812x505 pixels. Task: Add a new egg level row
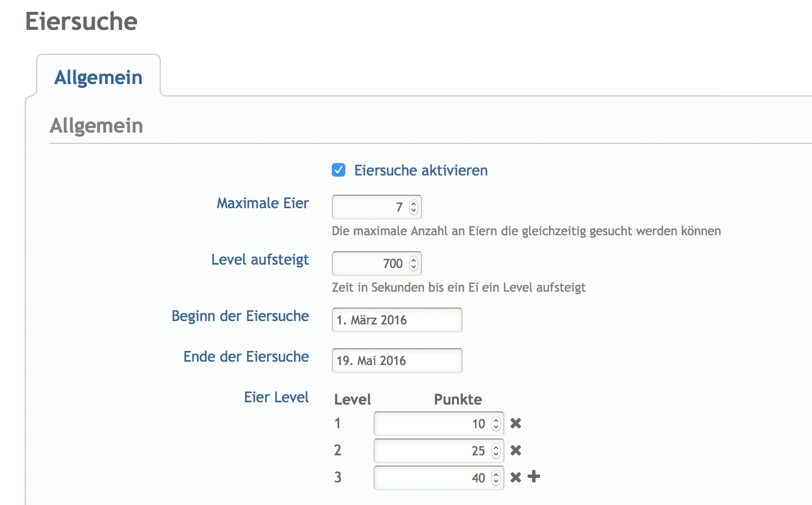tap(534, 477)
